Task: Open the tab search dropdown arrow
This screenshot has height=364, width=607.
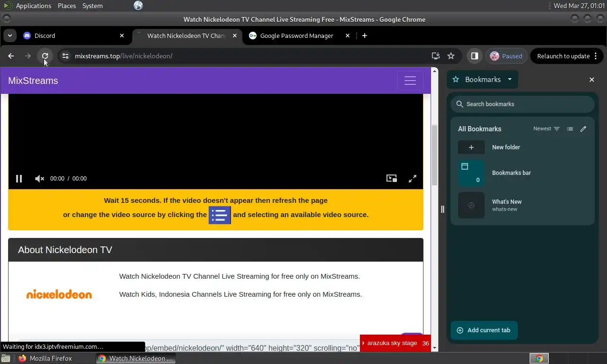Action: click(x=10, y=36)
